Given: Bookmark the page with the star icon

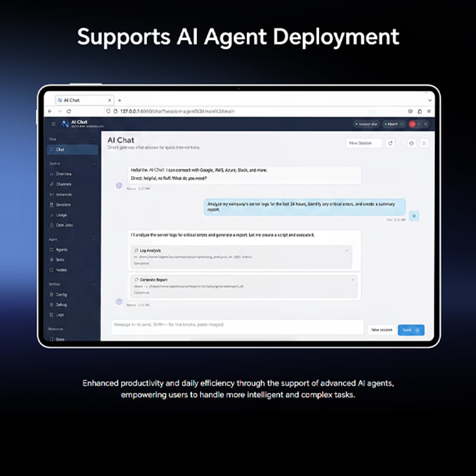Looking at the screenshot, I should [x=371, y=111].
